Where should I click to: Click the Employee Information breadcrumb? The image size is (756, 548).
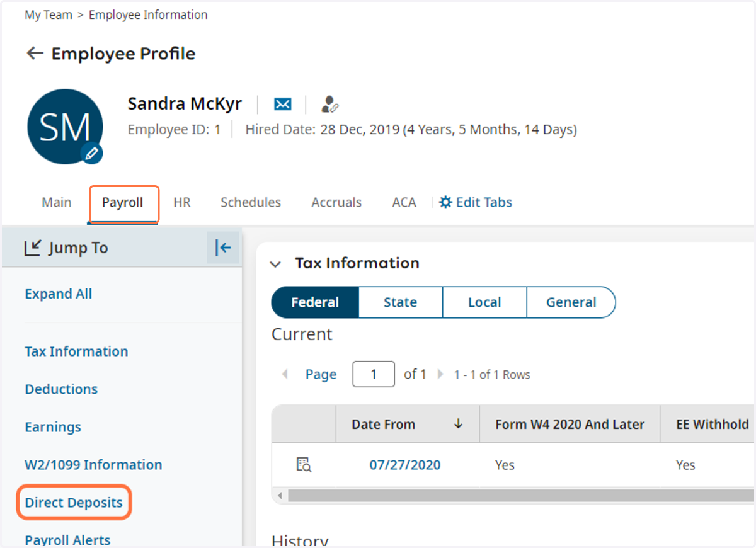[x=148, y=14]
